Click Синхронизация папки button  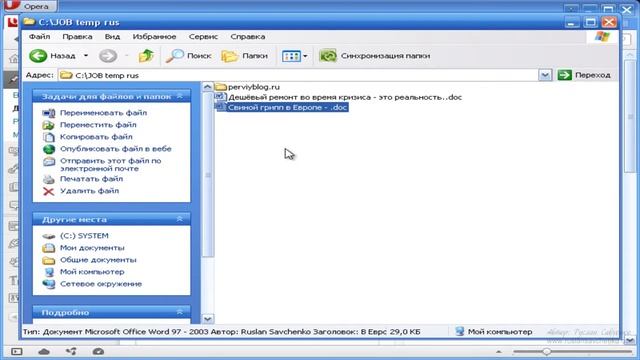click(375, 56)
